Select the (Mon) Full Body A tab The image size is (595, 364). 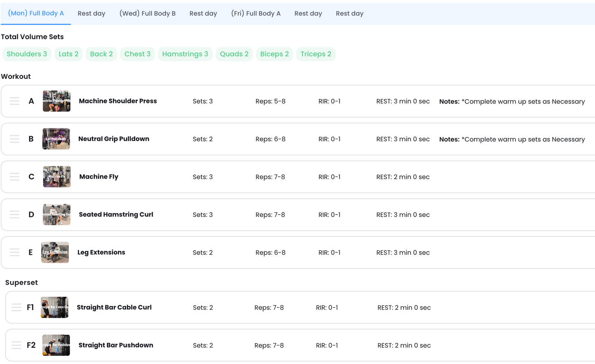tap(36, 14)
